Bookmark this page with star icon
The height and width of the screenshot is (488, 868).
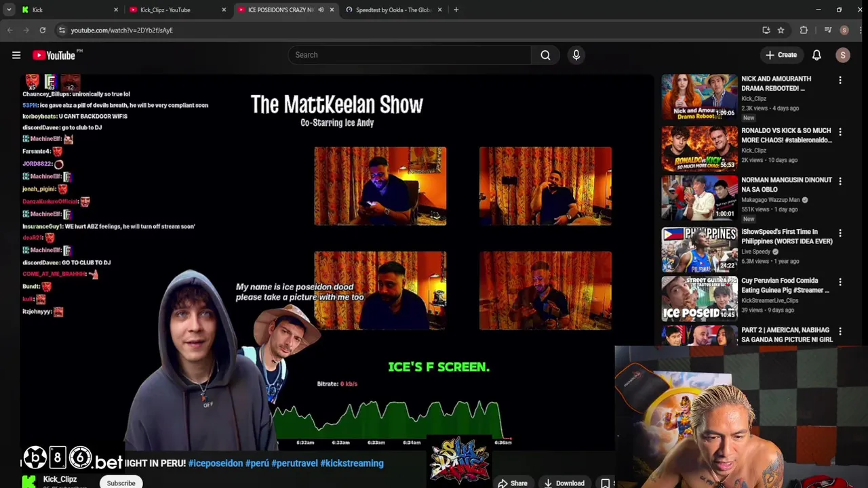click(x=781, y=30)
